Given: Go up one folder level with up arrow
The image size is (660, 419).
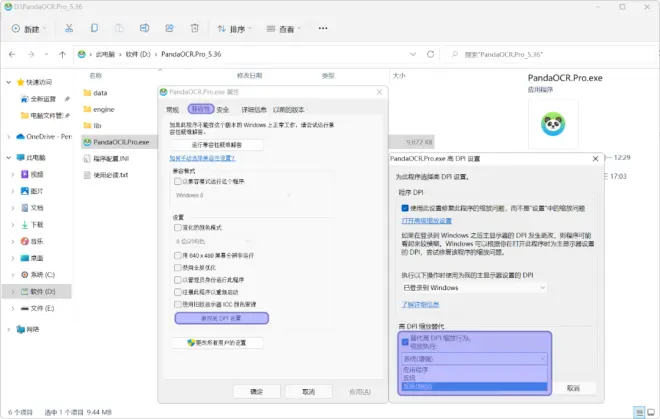Looking at the screenshot, I should [62, 54].
